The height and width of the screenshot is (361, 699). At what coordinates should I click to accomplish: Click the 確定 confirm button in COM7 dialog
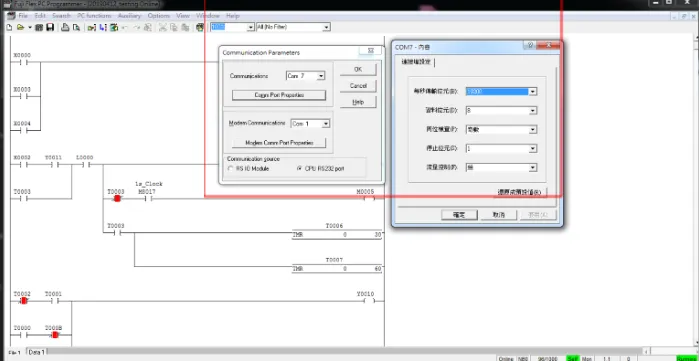[459, 215]
